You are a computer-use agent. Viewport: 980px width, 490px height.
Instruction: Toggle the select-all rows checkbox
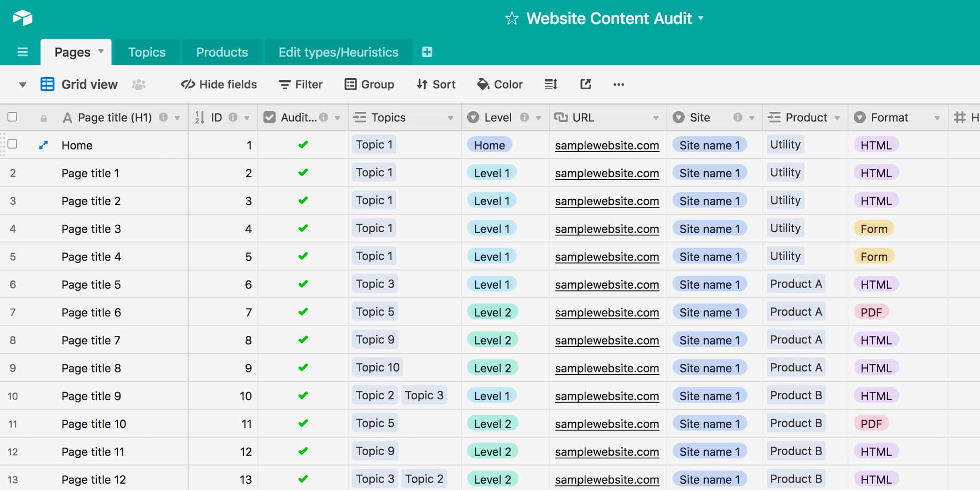click(x=12, y=117)
